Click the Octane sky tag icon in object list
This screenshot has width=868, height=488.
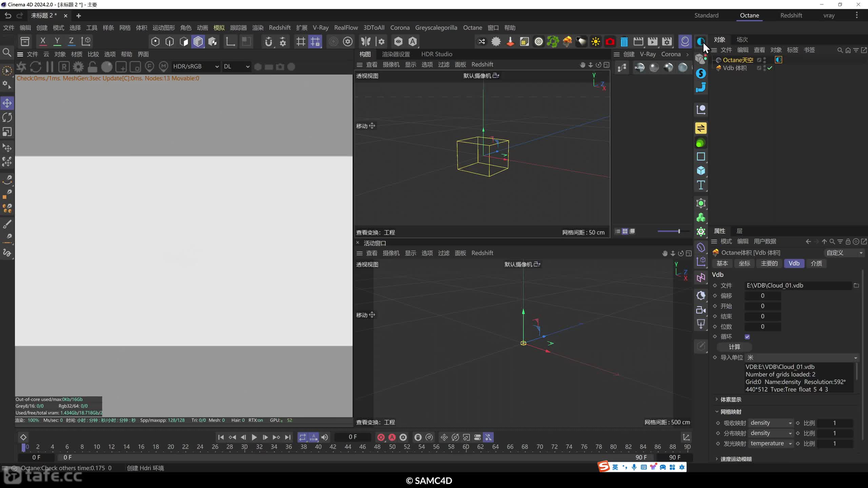pos(778,60)
